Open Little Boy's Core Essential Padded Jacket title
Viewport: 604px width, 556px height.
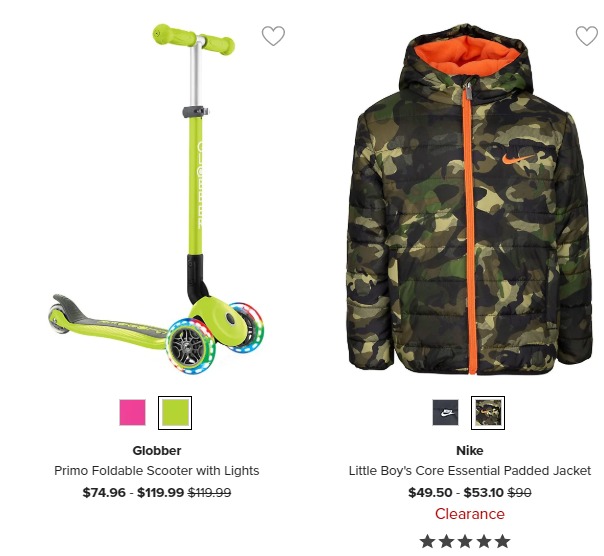pos(470,471)
